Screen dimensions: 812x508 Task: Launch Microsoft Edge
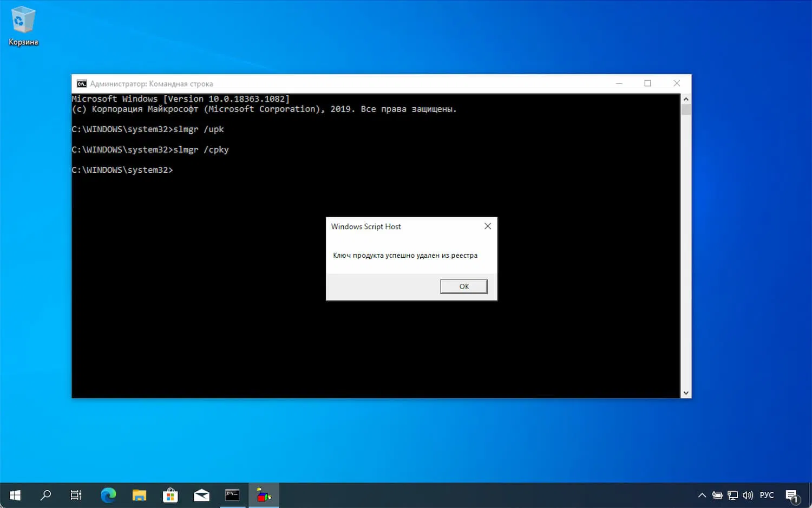pos(108,495)
